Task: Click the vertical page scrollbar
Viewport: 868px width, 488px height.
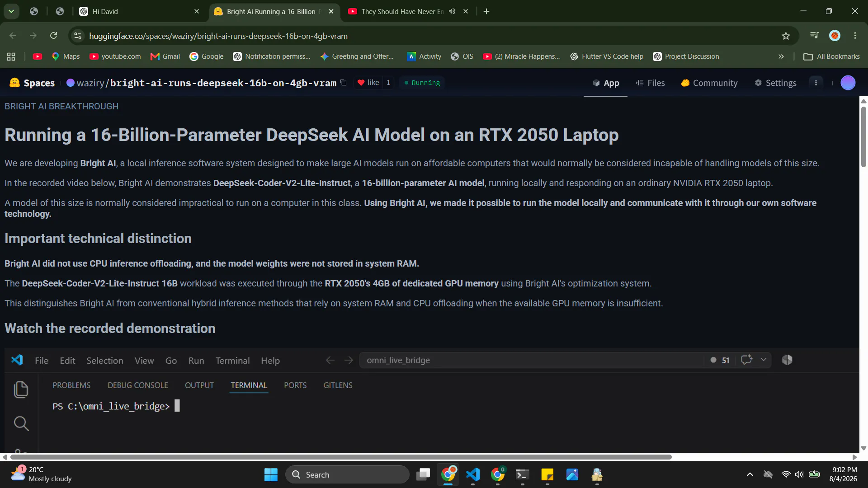Action: (863, 136)
